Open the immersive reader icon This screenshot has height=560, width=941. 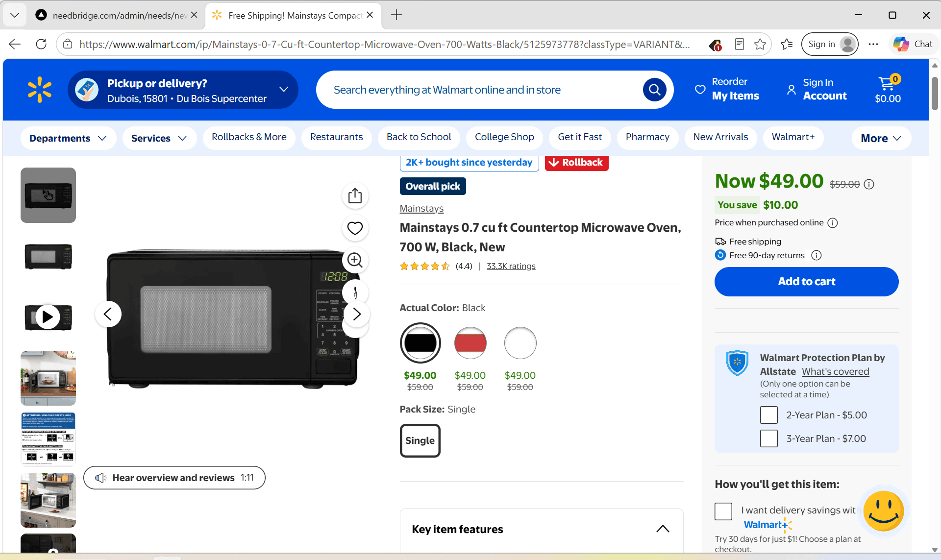coord(740,44)
